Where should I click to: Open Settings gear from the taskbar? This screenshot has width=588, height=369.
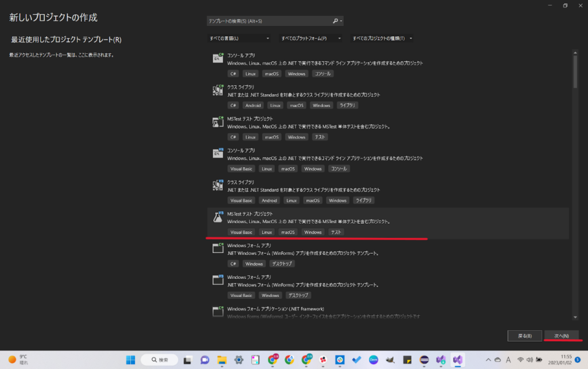click(239, 360)
